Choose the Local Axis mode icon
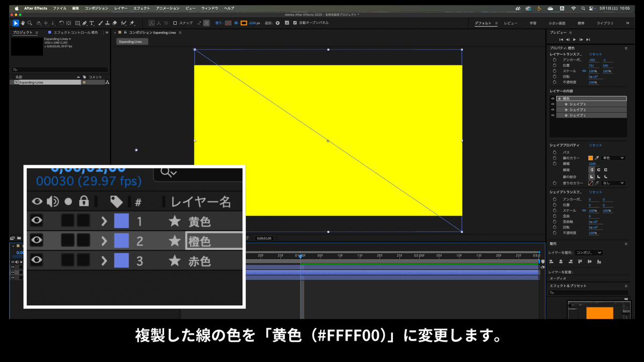644x362 pixels. tap(151, 23)
